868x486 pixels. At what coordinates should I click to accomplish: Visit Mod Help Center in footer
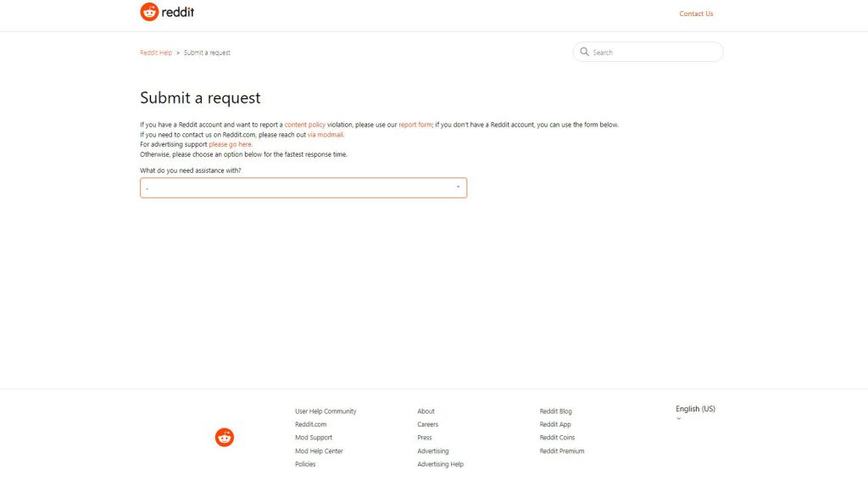coord(319,451)
